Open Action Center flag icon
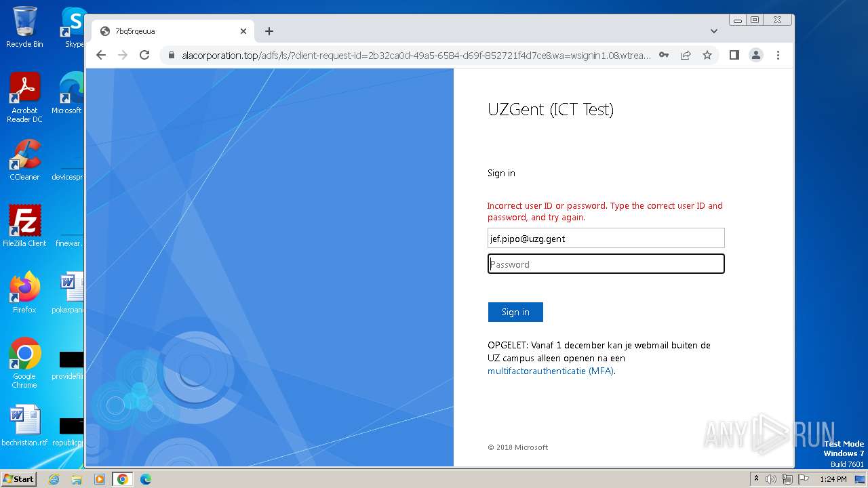 tap(803, 479)
